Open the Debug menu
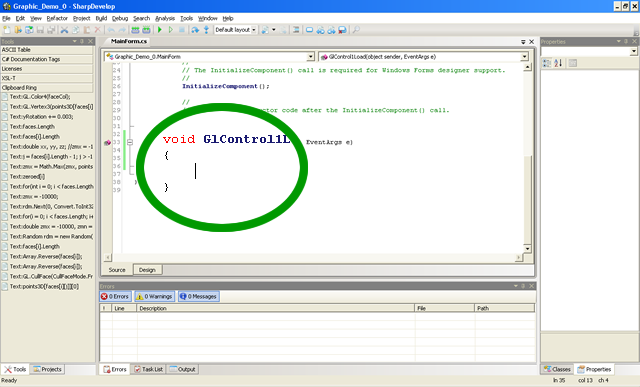The image size is (640, 387). pos(120,18)
